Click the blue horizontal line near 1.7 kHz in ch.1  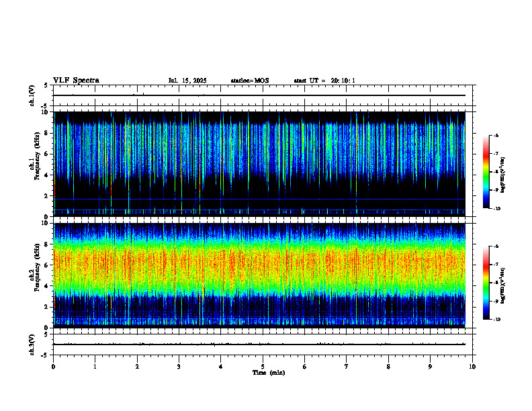tap(259, 199)
